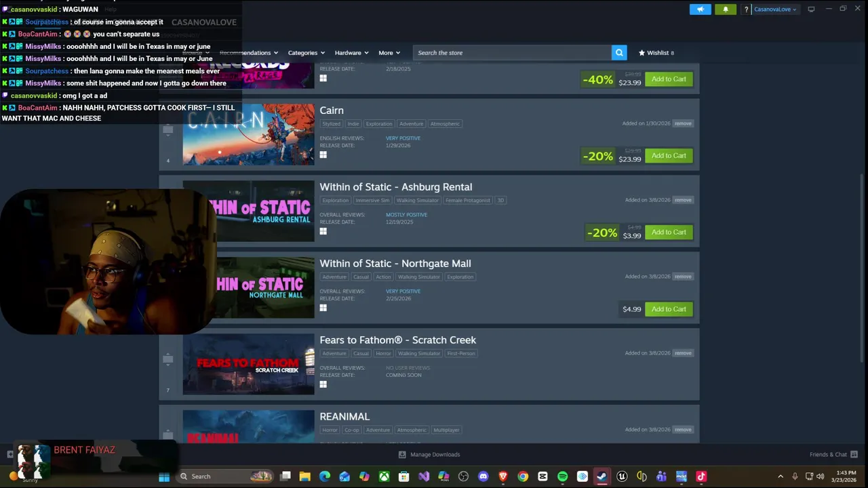Select the Stylized tag on Cairn
The width and height of the screenshot is (868, 488).
pos(332,124)
